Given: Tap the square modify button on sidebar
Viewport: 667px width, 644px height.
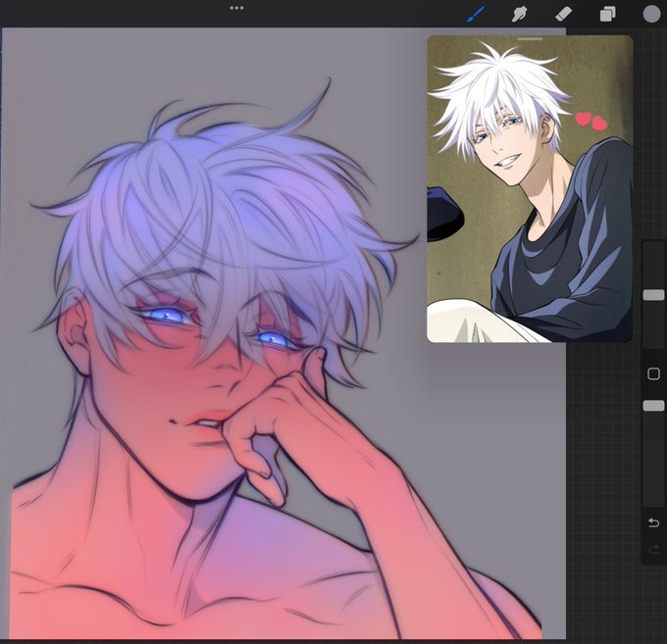Looking at the screenshot, I should coord(653,373).
